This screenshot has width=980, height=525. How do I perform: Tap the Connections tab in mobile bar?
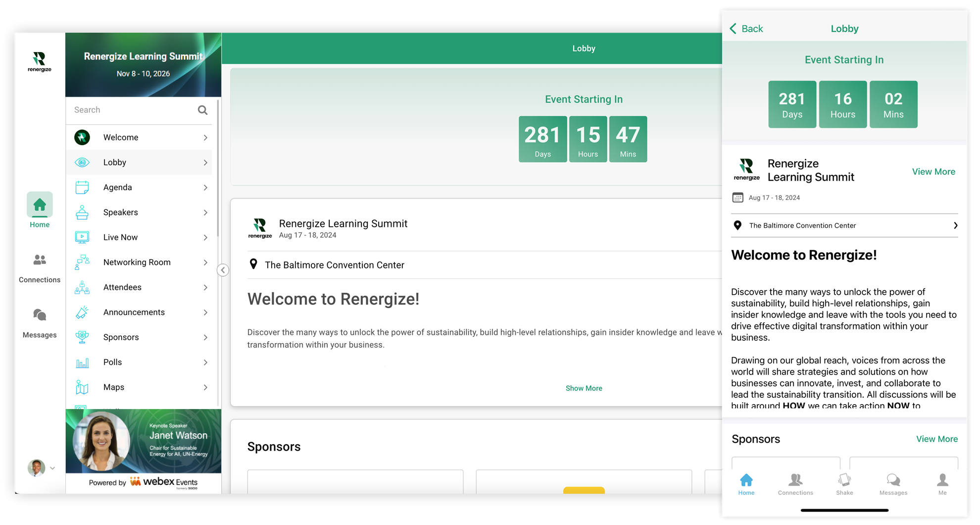[x=795, y=484]
